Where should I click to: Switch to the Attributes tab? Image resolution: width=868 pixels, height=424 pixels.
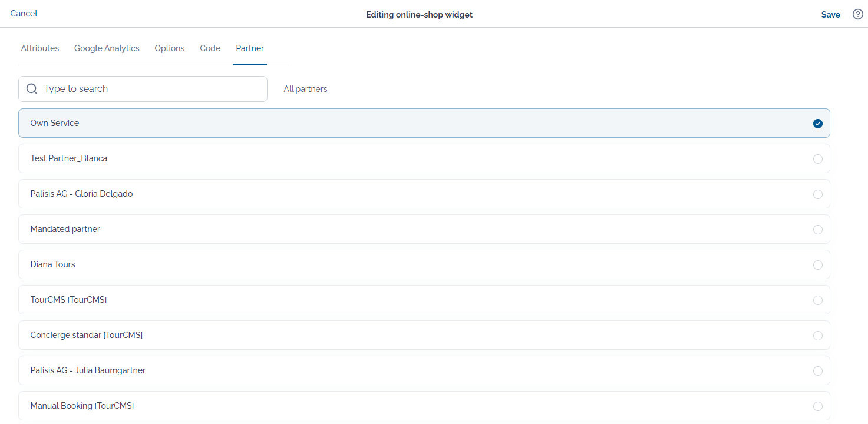[x=40, y=48]
